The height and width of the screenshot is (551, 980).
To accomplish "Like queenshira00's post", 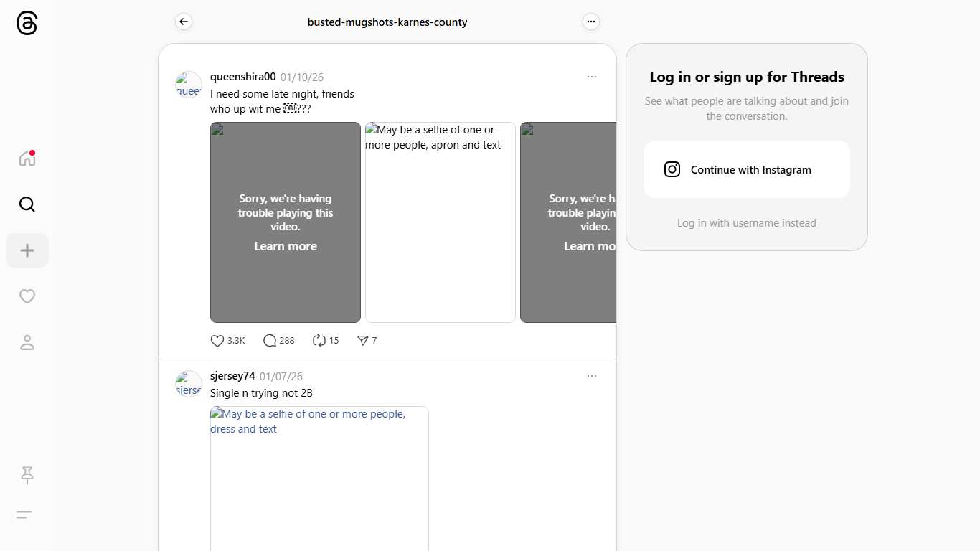I will click(217, 341).
